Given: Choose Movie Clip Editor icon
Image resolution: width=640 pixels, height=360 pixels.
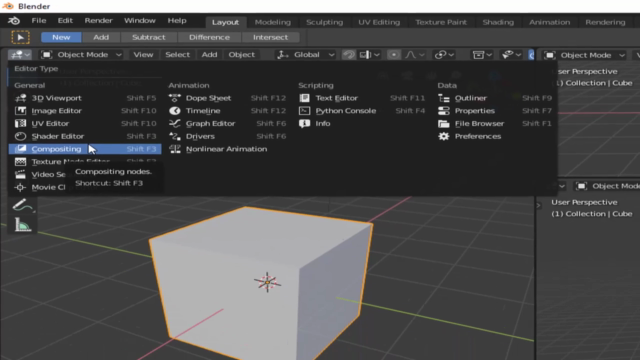Looking at the screenshot, I should tap(20, 187).
